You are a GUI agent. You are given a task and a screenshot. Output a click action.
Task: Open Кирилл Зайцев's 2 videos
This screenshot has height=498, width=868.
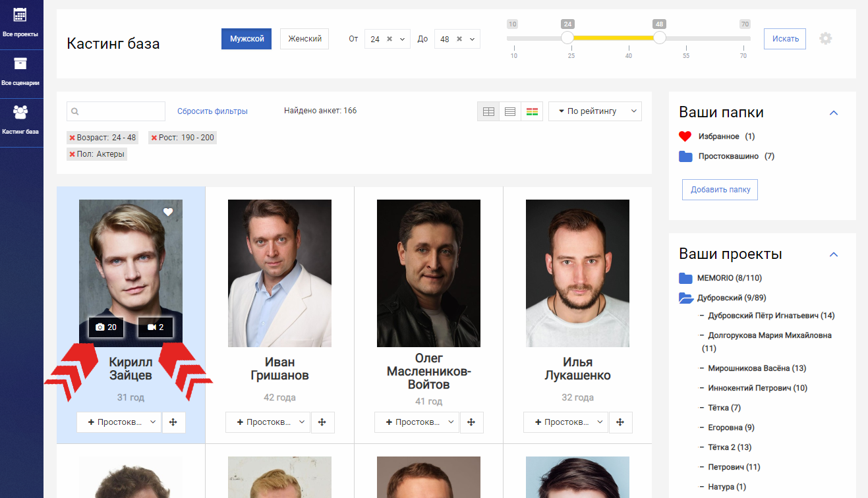pyautogui.click(x=156, y=327)
